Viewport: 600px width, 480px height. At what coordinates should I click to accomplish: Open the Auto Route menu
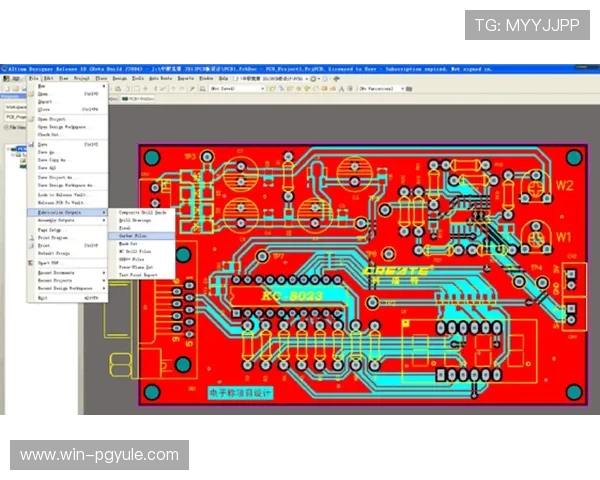160,77
